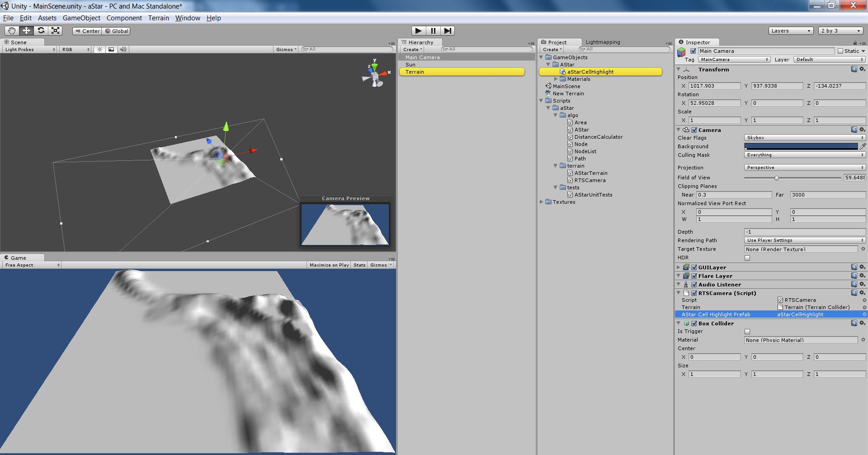Select the Scale tool in toolbar
Image resolution: width=868 pixels, height=455 pixels.
55,31
